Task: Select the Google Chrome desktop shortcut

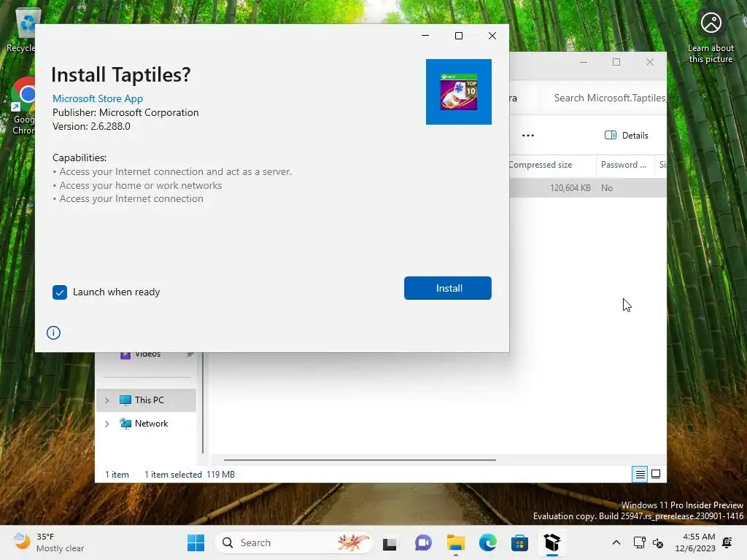Action: pos(23,106)
